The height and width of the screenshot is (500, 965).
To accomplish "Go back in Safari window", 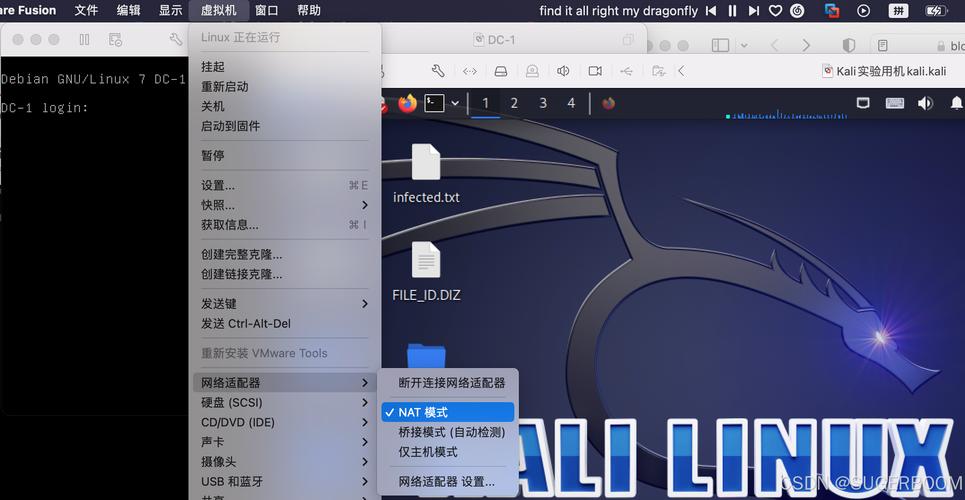I will click(775, 45).
